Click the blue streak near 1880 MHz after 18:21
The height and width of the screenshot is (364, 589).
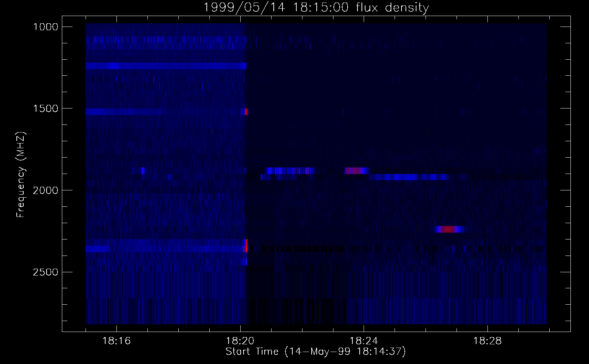(x=290, y=170)
